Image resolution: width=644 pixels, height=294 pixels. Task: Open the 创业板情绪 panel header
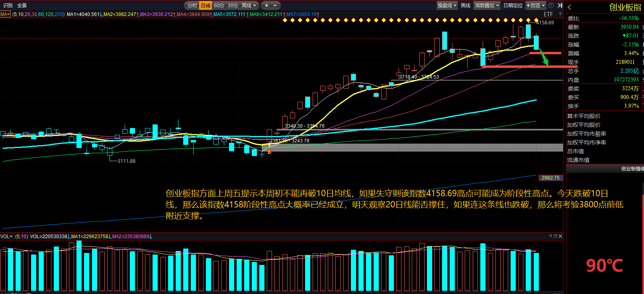(x=605, y=169)
